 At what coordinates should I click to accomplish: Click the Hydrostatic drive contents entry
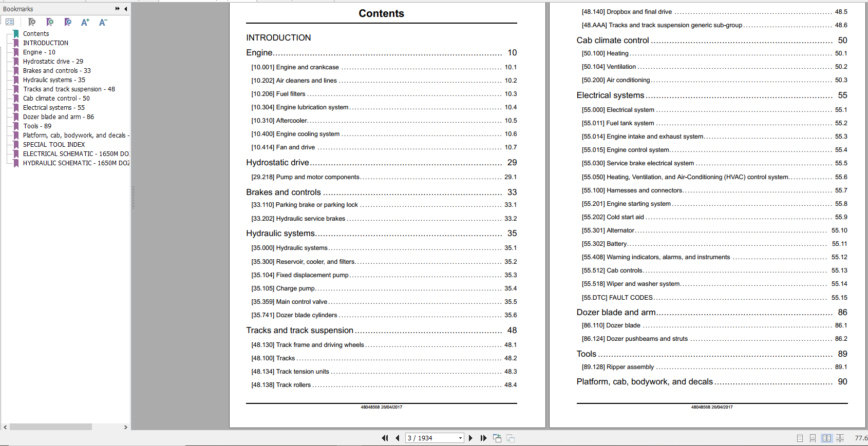coord(278,163)
